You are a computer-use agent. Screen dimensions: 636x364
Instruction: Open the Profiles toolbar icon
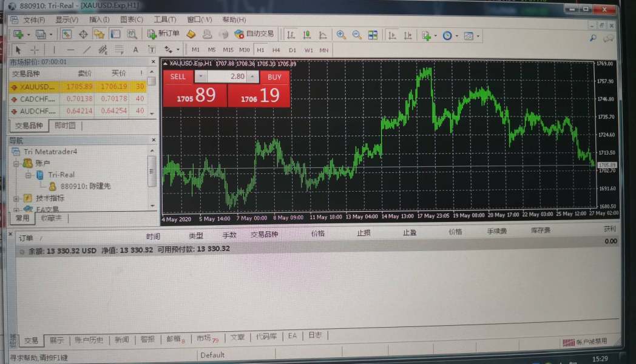click(x=40, y=35)
